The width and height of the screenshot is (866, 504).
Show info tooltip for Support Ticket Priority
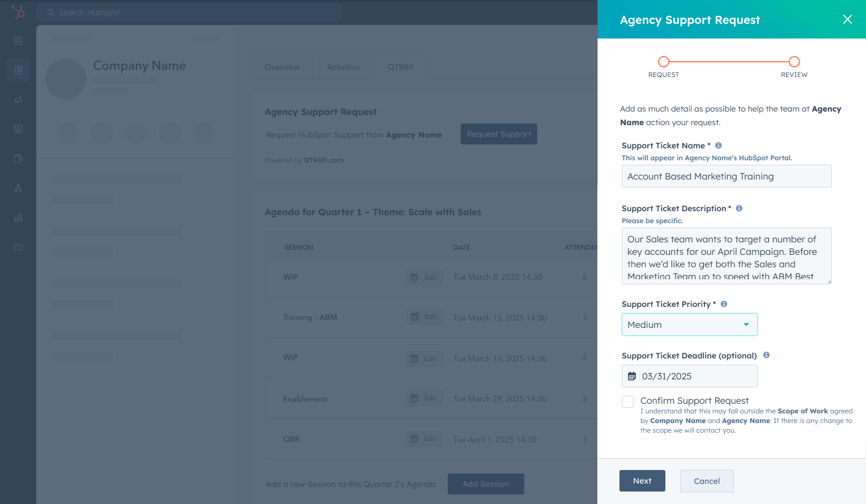[x=724, y=304]
